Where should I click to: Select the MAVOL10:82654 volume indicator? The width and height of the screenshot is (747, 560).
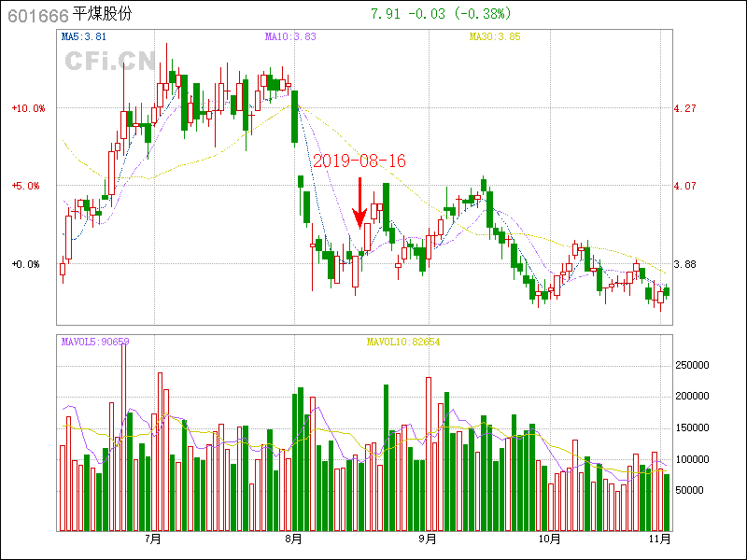(402, 342)
